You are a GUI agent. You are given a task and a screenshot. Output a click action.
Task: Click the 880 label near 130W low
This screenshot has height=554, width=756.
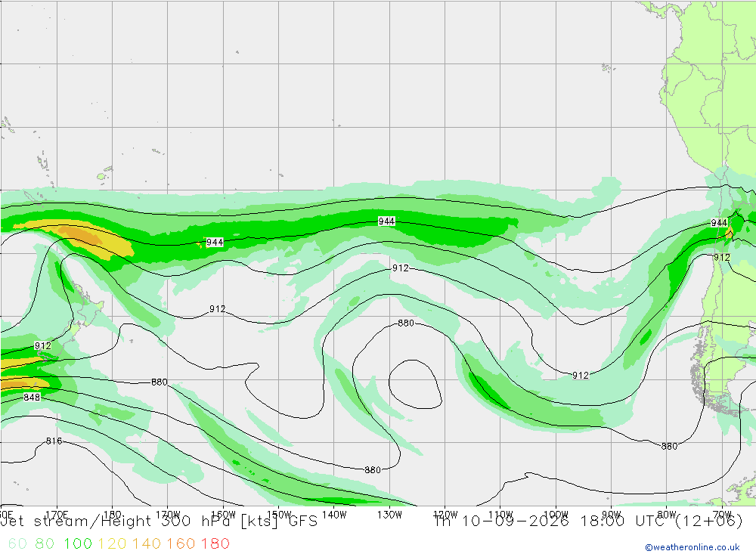click(x=406, y=323)
